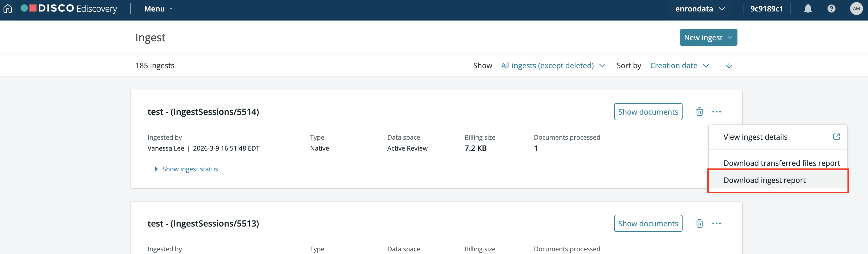Delete ingest 5514 with trash icon

point(700,111)
